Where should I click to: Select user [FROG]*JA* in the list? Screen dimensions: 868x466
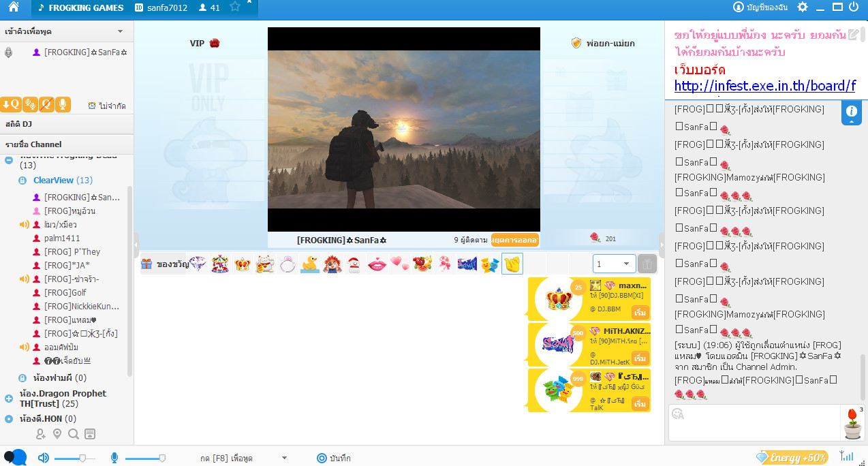click(67, 265)
